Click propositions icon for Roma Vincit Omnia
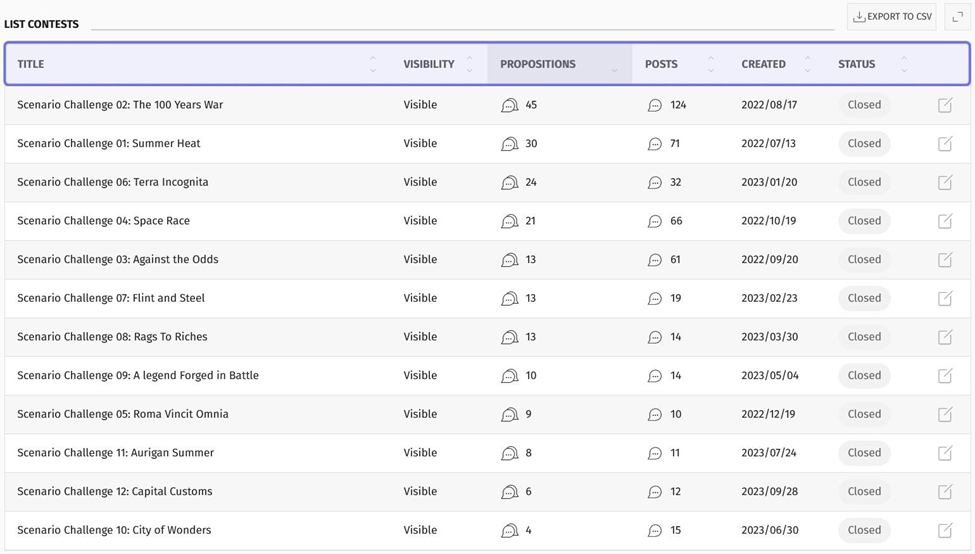This screenshot has width=975, height=554. point(509,415)
